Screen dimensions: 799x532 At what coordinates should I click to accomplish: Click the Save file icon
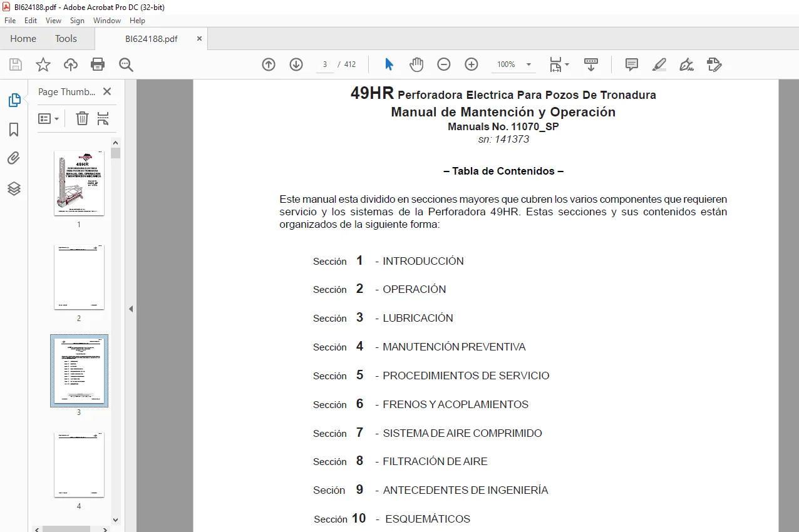(16, 64)
